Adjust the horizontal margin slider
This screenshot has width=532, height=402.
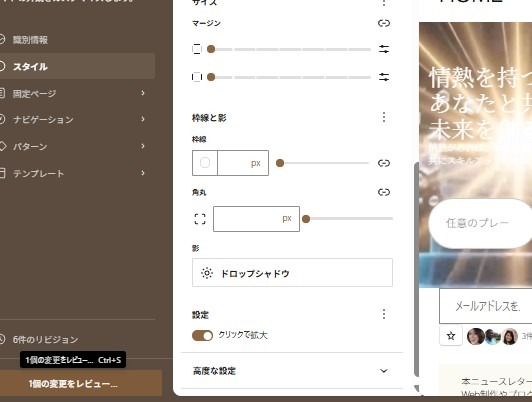(x=290, y=77)
